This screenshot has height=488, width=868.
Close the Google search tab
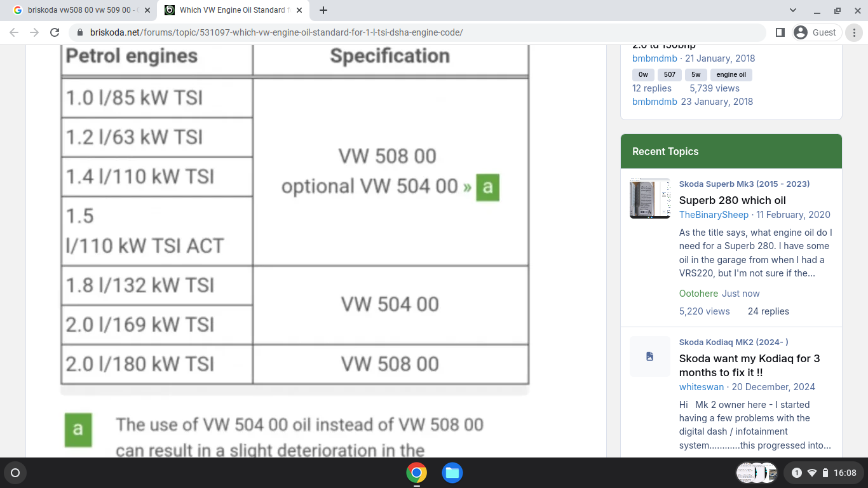[x=147, y=10]
